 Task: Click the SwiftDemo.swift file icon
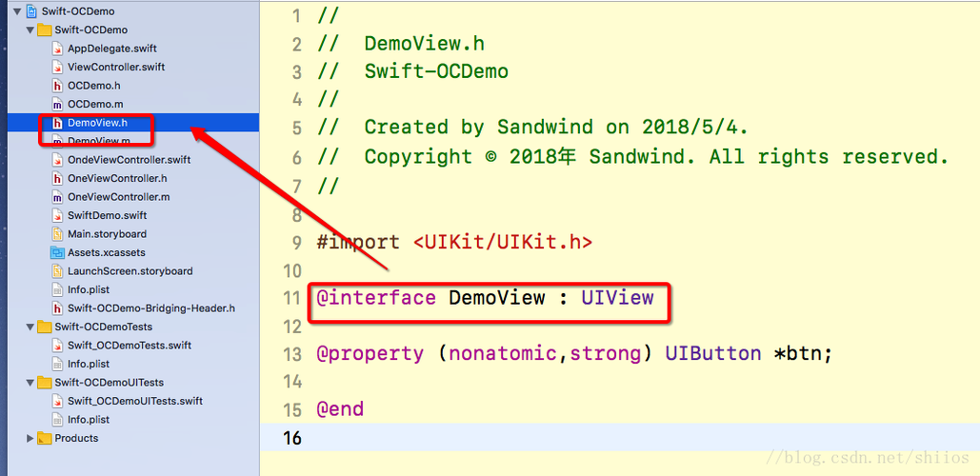click(x=58, y=215)
